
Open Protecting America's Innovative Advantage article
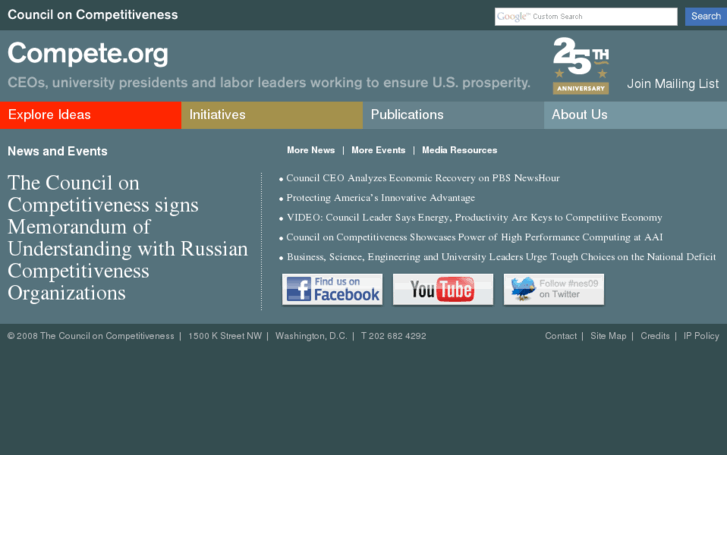click(381, 198)
